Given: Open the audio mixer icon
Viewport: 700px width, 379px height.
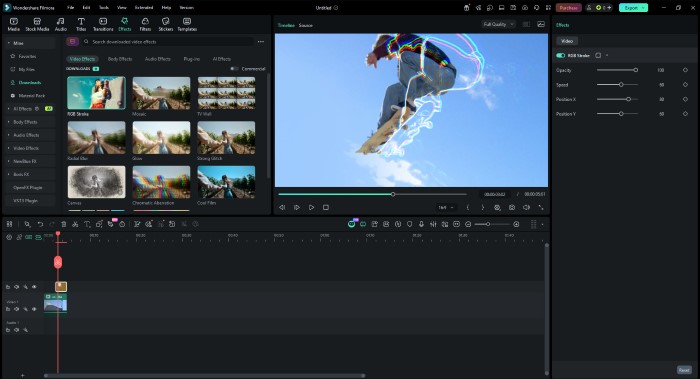Looking at the screenshot, I should tap(433, 224).
